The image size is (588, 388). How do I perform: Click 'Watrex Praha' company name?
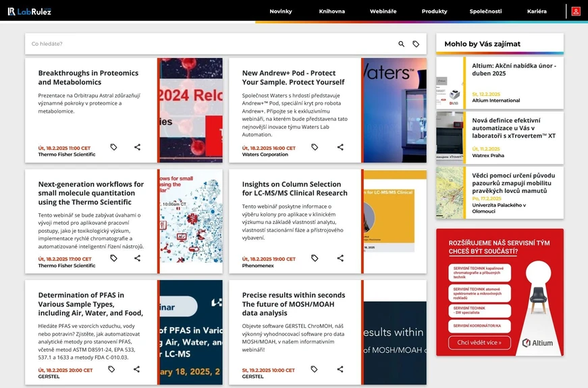(x=488, y=155)
